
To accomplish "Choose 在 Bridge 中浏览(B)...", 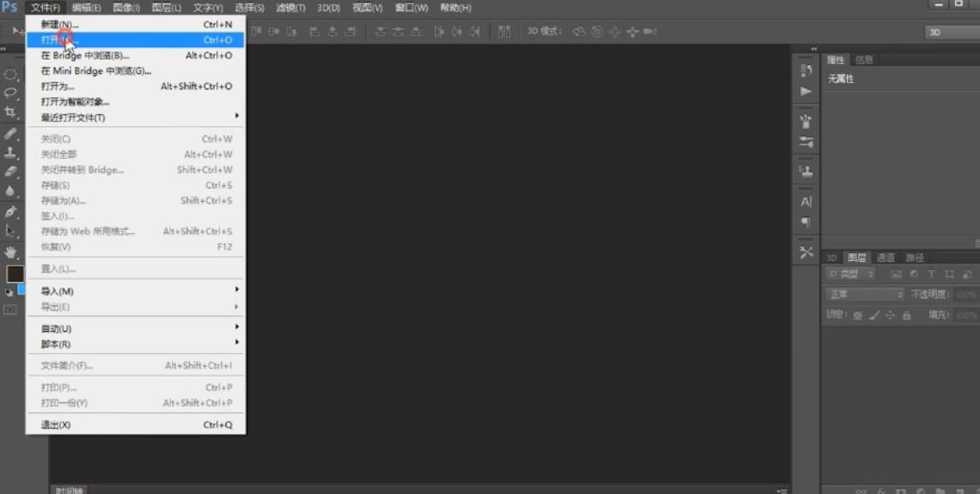I will 135,55.
